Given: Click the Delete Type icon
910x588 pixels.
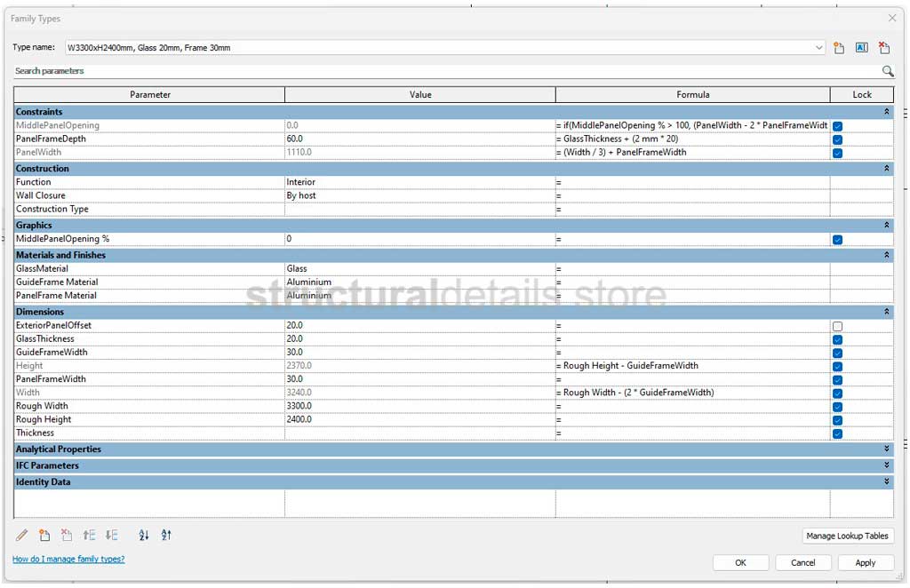Looking at the screenshot, I should [x=883, y=48].
